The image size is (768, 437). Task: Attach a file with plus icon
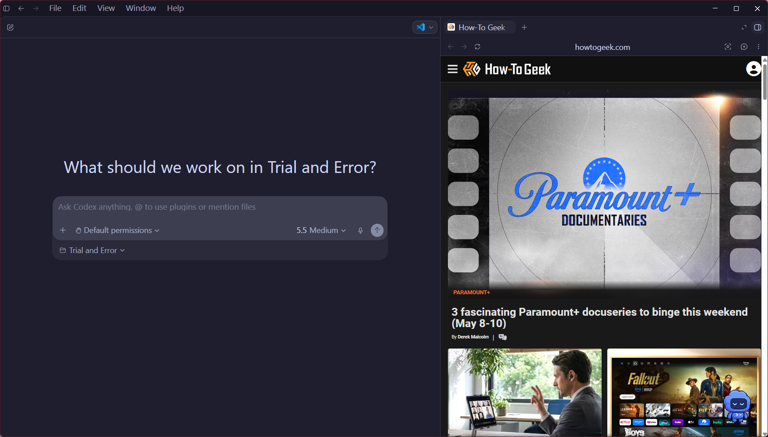[63, 230]
